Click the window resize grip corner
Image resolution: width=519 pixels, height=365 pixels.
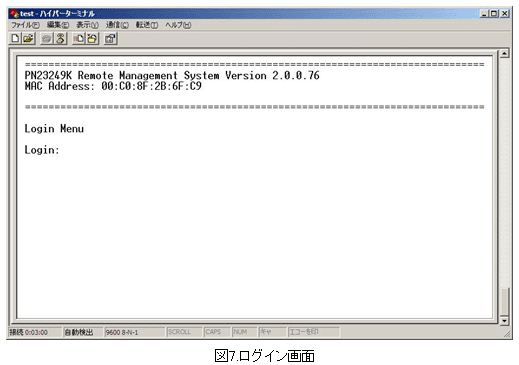pyautogui.click(x=507, y=334)
